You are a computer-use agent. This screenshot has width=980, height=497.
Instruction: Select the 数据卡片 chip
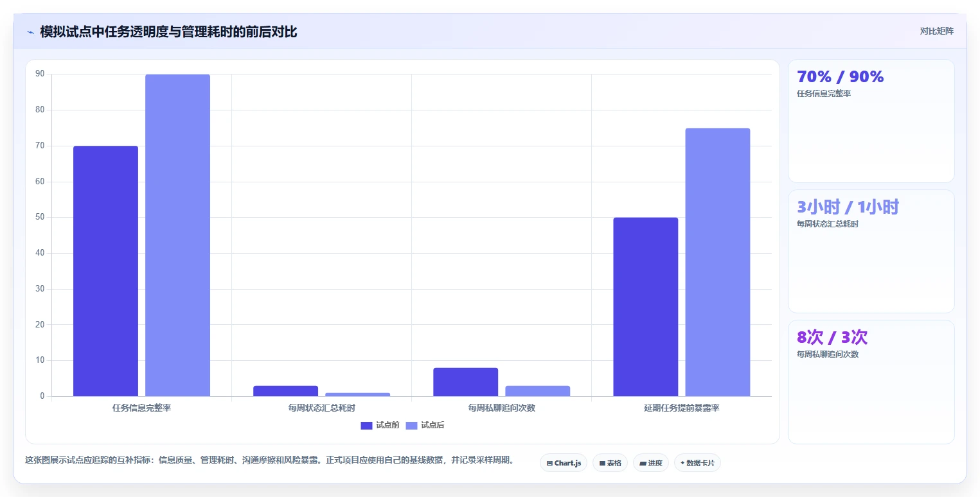click(697, 463)
